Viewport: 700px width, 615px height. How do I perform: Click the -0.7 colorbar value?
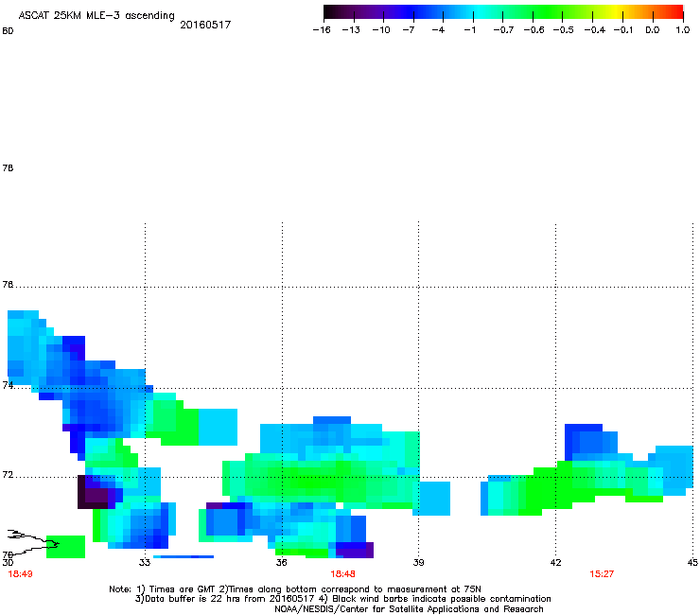(503, 30)
